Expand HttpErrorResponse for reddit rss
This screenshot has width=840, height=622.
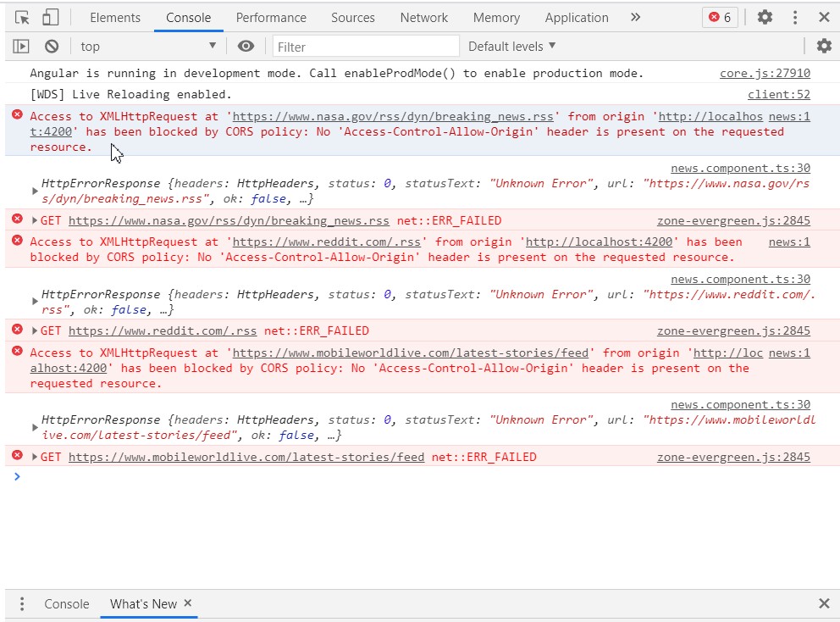(35, 302)
